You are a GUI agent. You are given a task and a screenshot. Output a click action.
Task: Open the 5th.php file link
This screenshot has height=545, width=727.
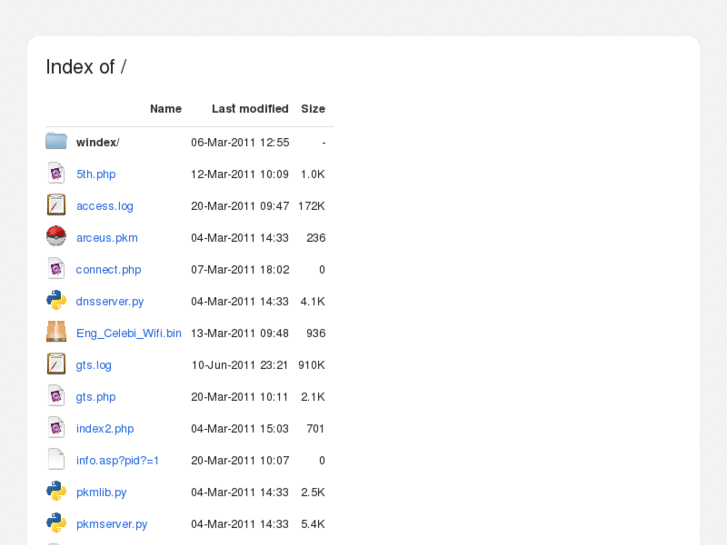pyautogui.click(x=96, y=174)
